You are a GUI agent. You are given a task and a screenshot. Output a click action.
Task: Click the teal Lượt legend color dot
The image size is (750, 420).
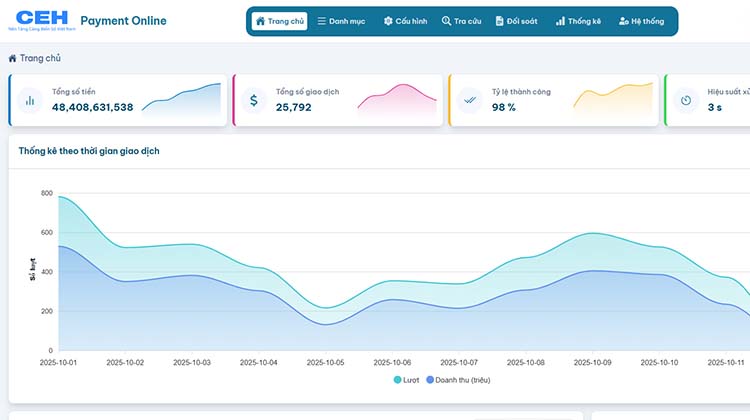click(398, 380)
